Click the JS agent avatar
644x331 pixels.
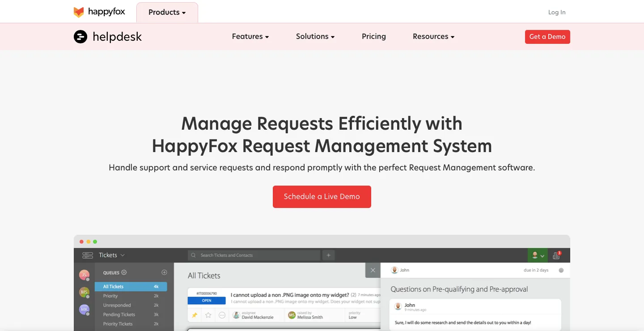point(84,275)
